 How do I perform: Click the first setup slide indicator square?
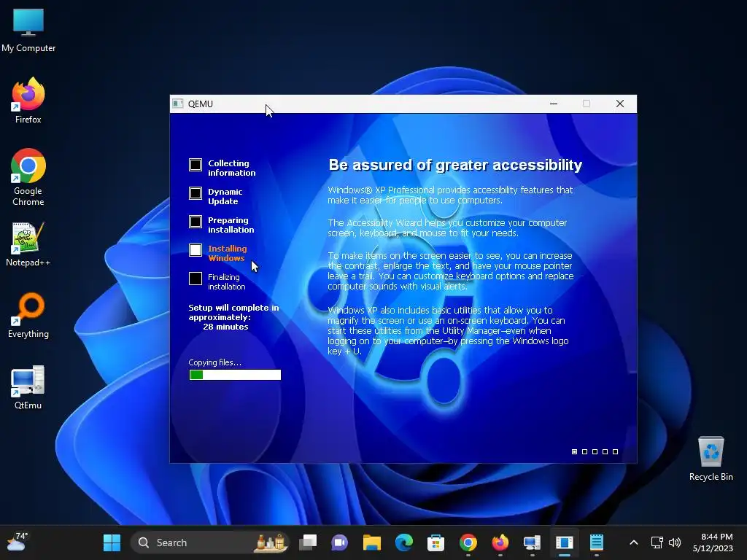(x=575, y=451)
